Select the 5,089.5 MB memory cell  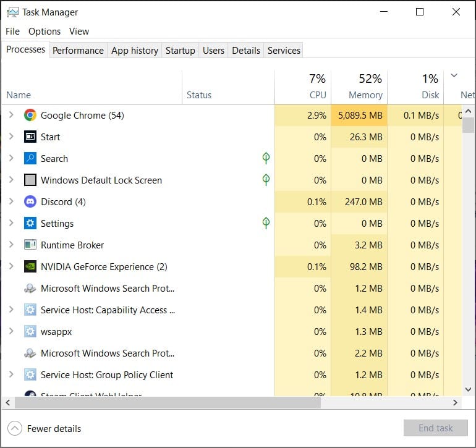pyautogui.click(x=359, y=116)
